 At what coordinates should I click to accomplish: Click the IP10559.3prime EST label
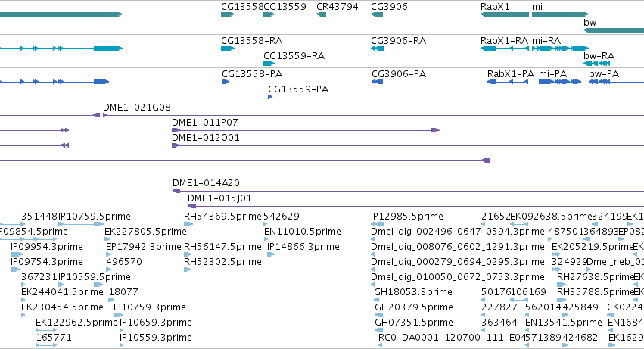click(x=156, y=338)
